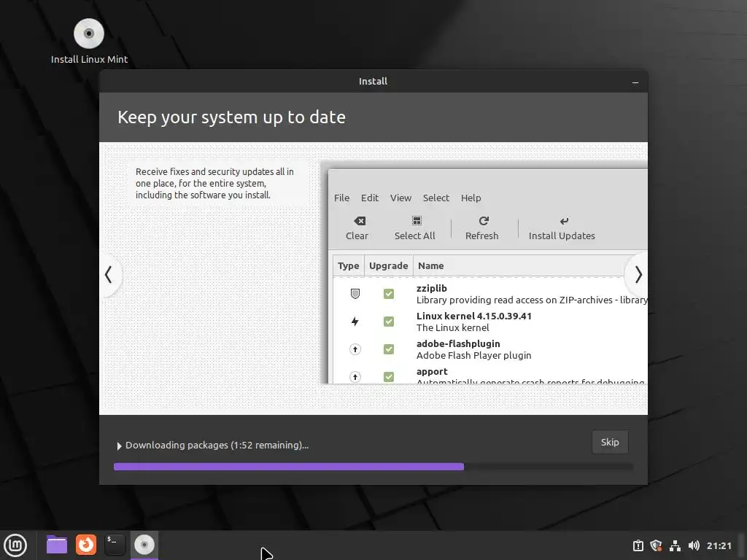Click Help menu in the slideshow screenshot
This screenshot has width=747, height=560.
point(471,198)
